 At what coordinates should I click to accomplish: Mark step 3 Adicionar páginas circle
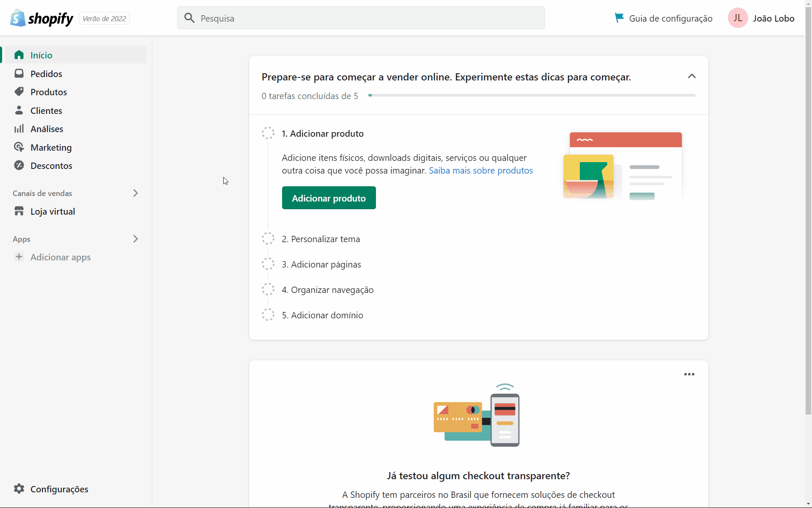(268, 264)
